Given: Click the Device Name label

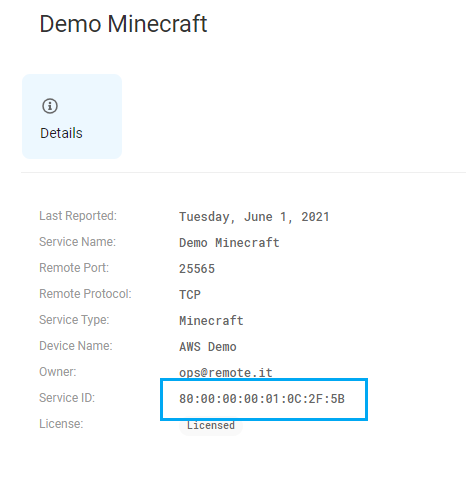Looking at the screenshot, I should point(76,346).
